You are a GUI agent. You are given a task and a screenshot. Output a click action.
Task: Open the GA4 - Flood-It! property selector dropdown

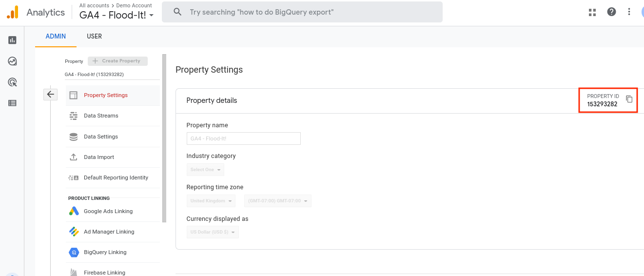tap(117, 15)
